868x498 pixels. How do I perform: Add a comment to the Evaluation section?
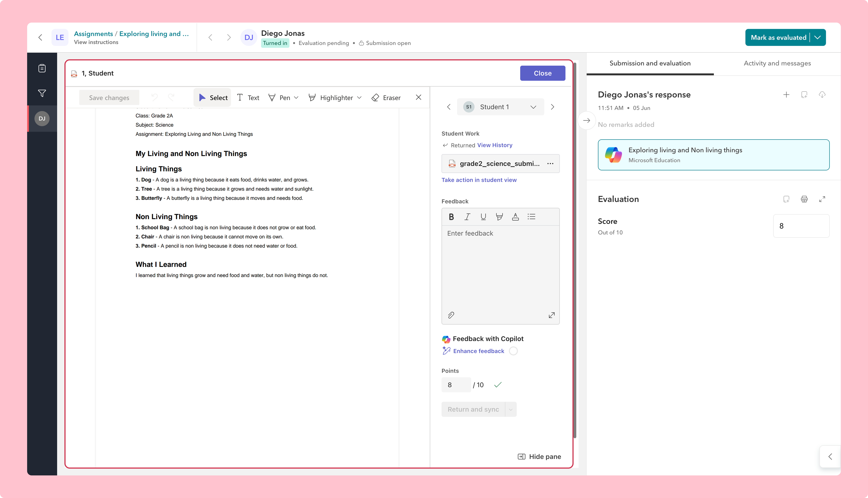(786, 199)
